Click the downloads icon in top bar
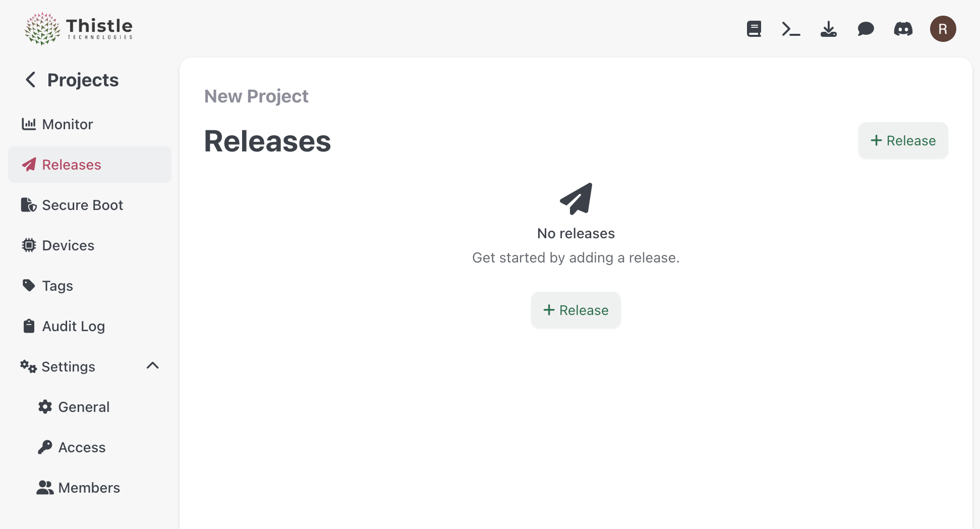 pos(829,29)
